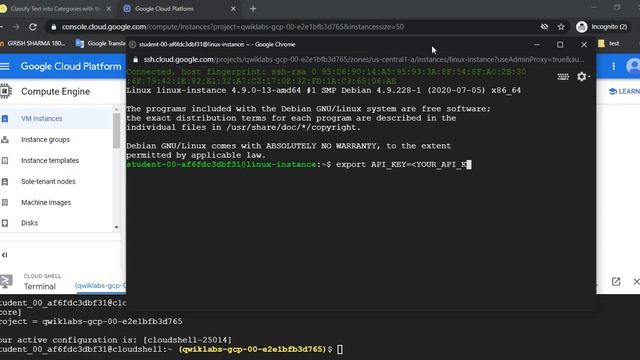Bookmark this page with the star icon

tap(561, 27)
